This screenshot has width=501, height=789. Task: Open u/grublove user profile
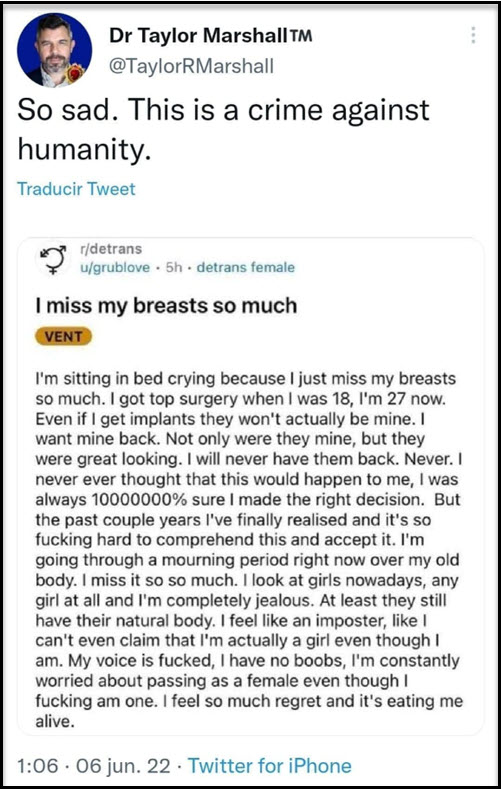click(115, 267)
